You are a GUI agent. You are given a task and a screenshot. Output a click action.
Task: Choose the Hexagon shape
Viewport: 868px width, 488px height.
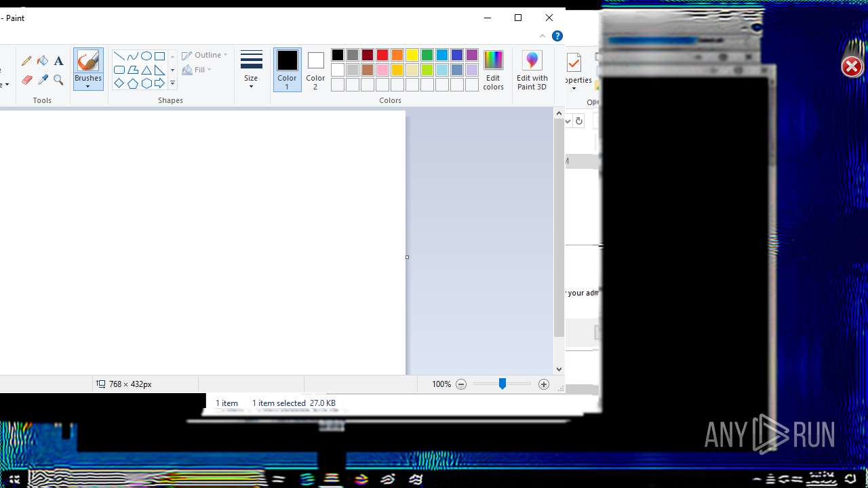tap(146, 83)
